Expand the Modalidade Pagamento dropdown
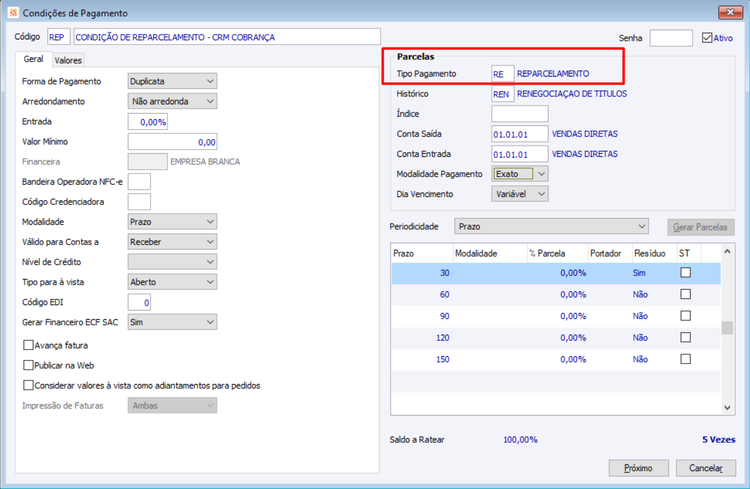The height and width of the screenshot is (489, 750). (519, 174)
